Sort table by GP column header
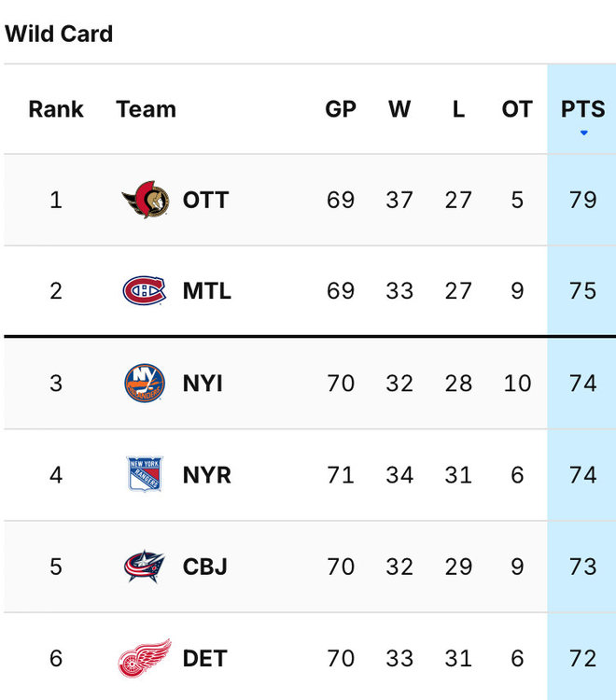Viewport: 616px width, 700px height. pos(341,109)
